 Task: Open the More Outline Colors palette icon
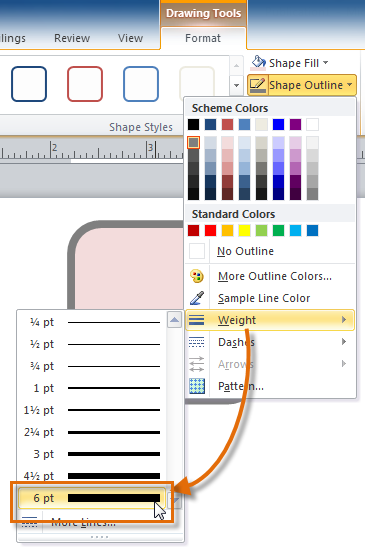[x=197, y=276]
